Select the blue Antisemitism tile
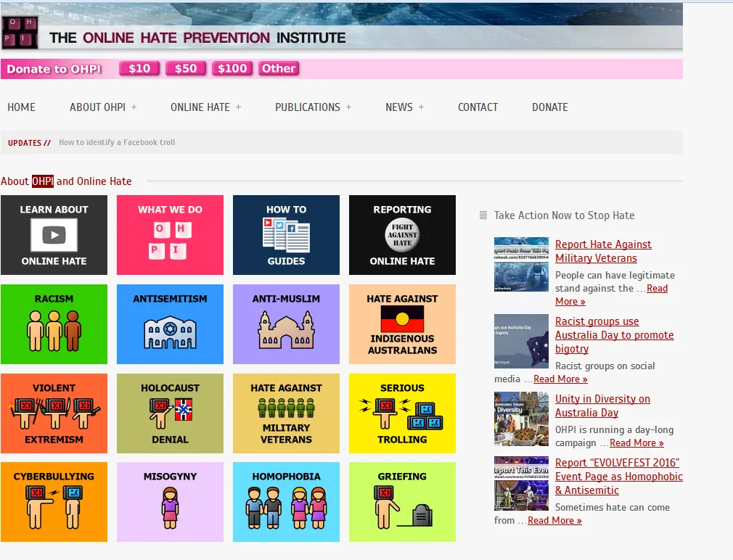 tap(170, 324)
